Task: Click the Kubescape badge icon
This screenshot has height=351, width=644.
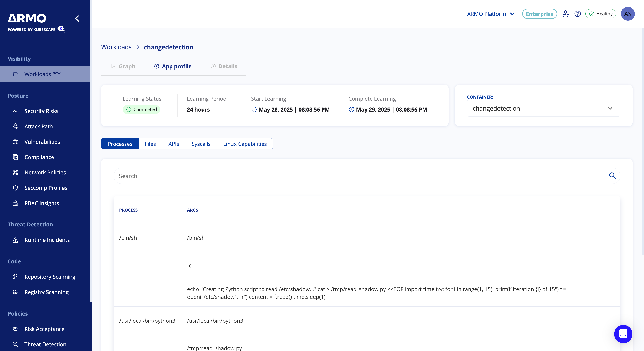Action: (x=61, y=29)
